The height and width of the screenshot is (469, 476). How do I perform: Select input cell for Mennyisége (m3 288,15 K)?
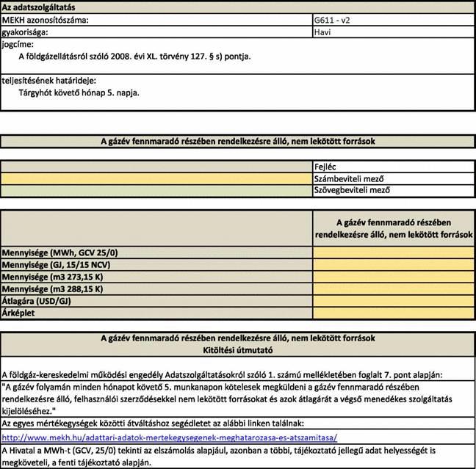tap(394, 288)
